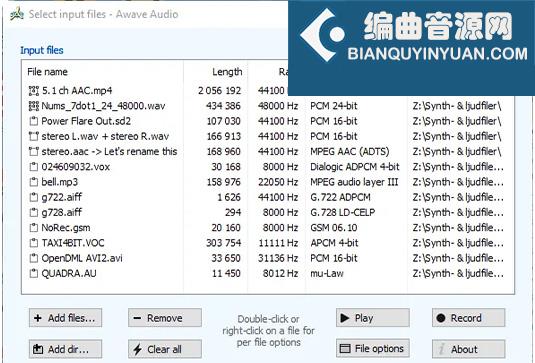This screenshot has height=363, width=535.
Task: Click the G.722 ADPCM format cell
Action: coord(340,197)
